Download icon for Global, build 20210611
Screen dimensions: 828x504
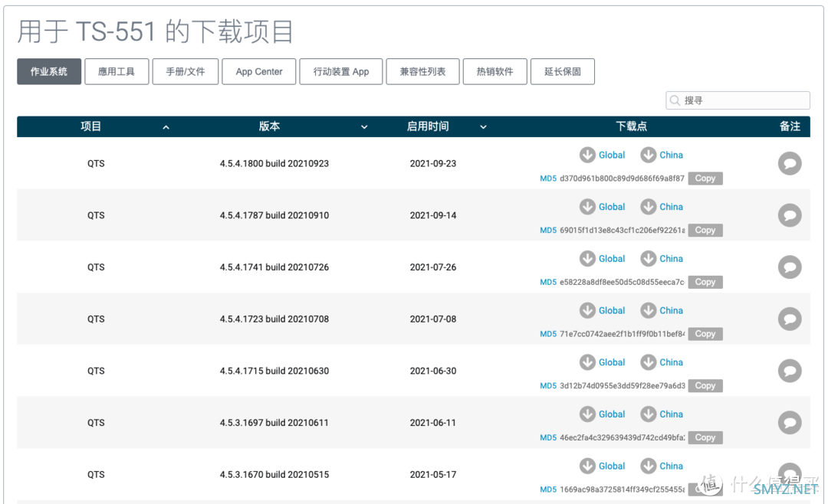[x=587, y=414]
